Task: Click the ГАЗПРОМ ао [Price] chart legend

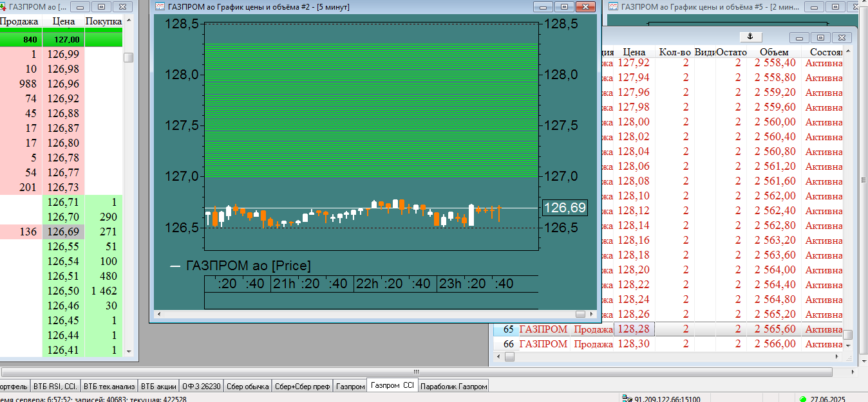Action: point(241,265)
